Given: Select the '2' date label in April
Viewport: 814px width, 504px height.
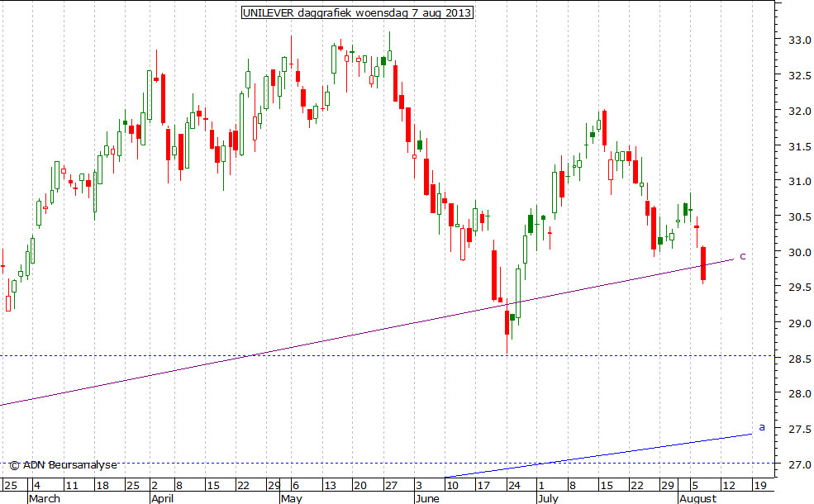Looking at the screenshot, I should [155, 486].
